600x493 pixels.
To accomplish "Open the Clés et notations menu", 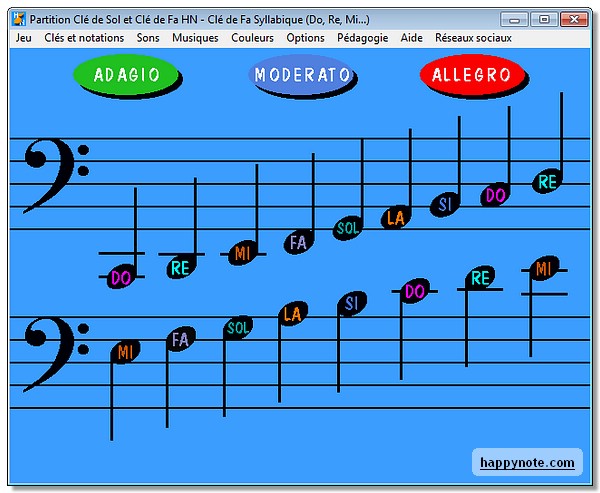I will [84, 38].
